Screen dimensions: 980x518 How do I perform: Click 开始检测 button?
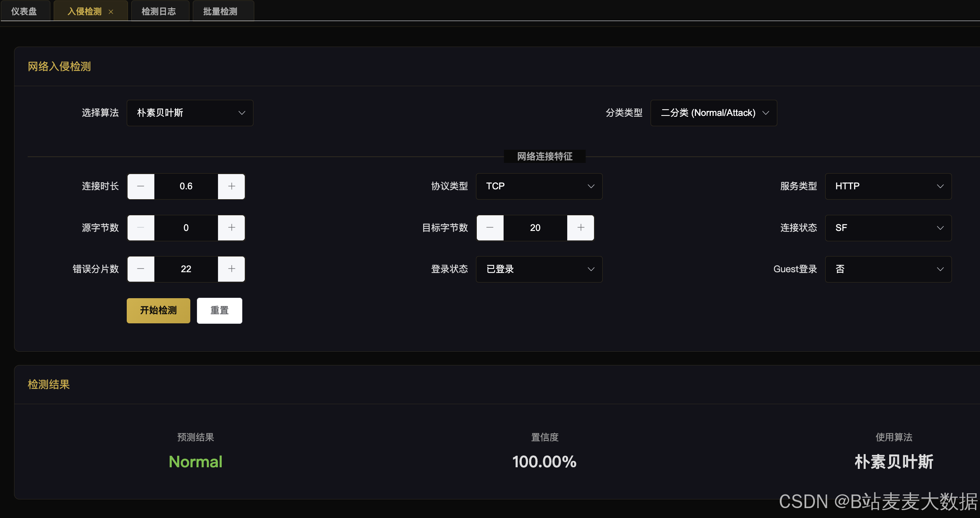tap(159, 311)
